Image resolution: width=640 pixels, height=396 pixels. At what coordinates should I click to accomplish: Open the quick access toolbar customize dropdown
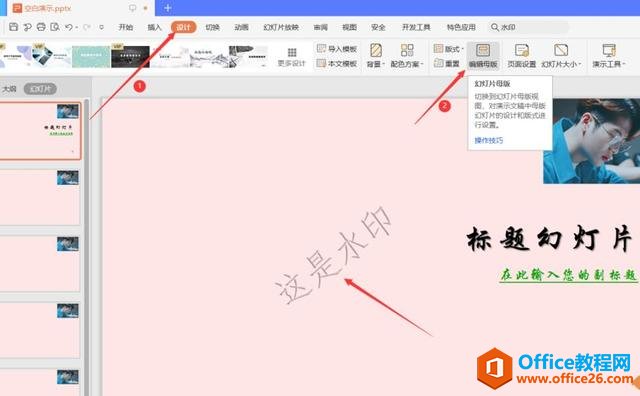102,27
